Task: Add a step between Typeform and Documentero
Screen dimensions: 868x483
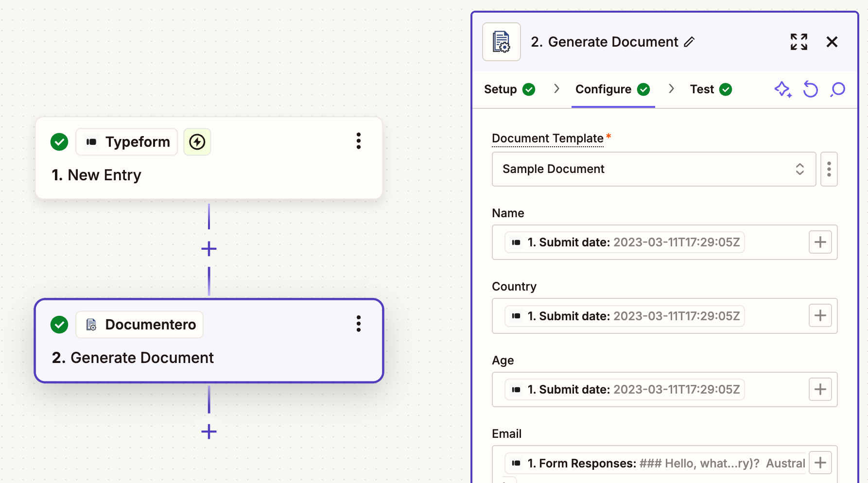Action: click(x=209, y=249)
